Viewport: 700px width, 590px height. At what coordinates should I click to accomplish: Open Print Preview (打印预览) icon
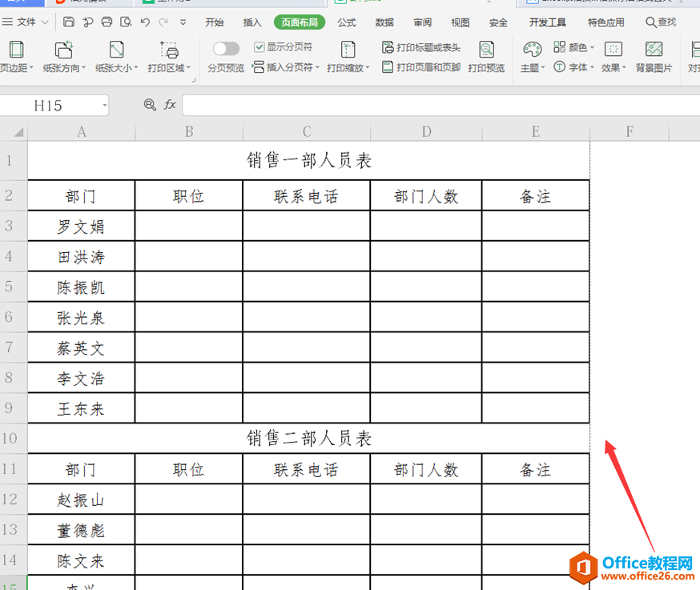click(486, 50)
